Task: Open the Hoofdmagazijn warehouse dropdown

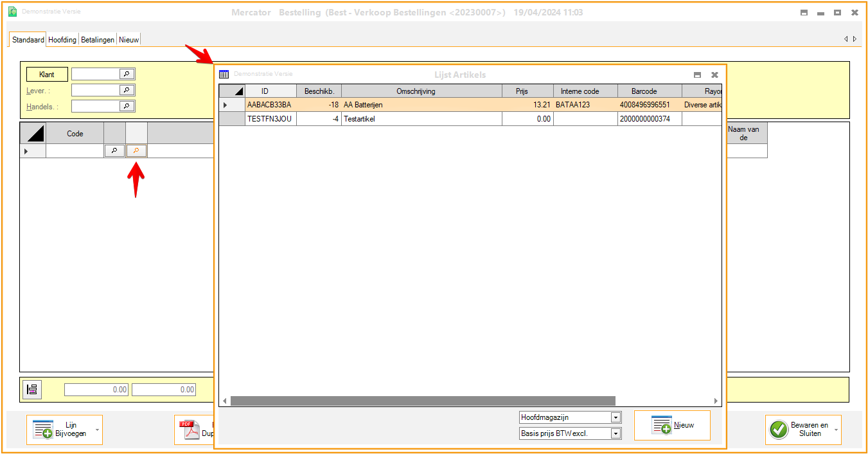Action: coord(616,417)
